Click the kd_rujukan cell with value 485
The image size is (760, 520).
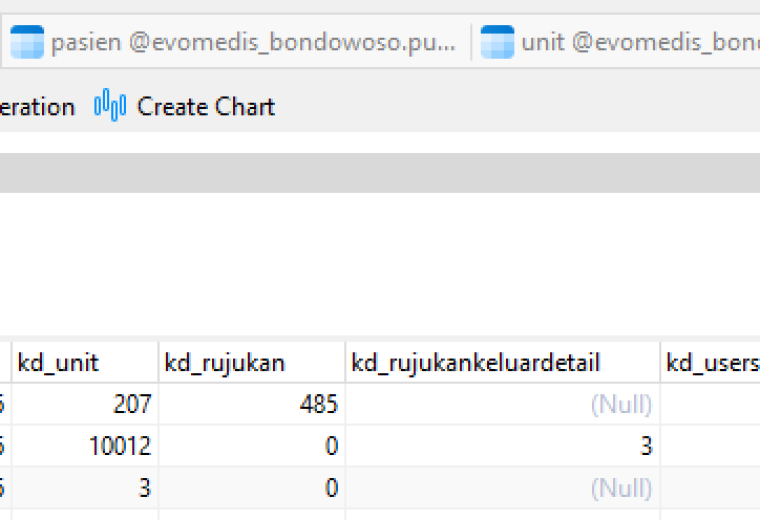pos(252,404)
